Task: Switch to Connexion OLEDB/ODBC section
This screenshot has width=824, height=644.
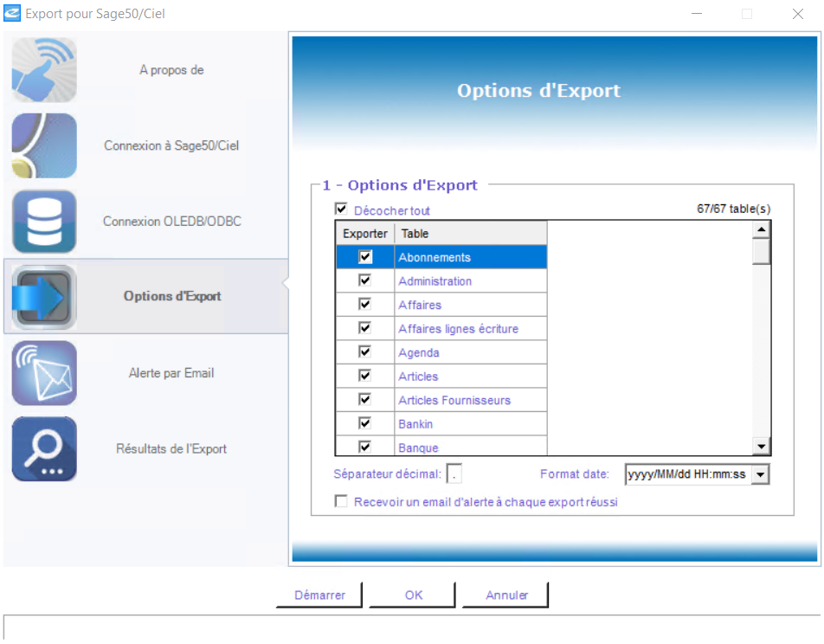Action: tap(171, 222)
